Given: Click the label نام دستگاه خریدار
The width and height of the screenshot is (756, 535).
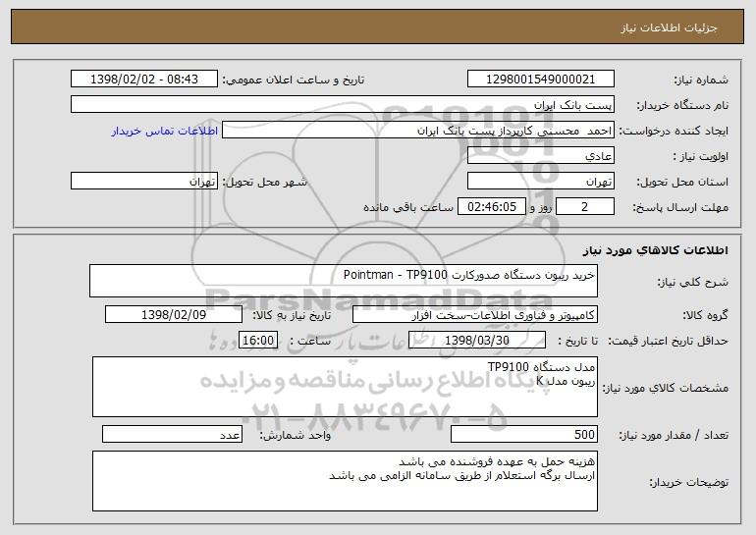Looking at the screenshot, I should [x=682, y=106].
